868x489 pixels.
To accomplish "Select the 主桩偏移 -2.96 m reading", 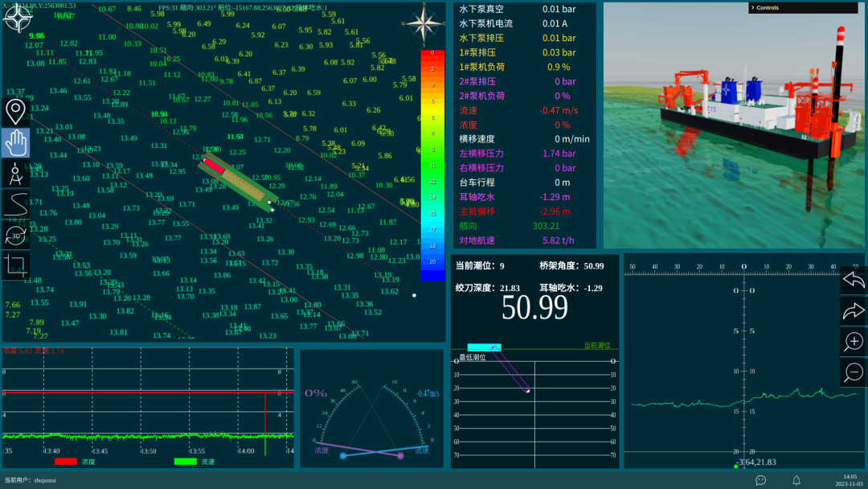I will (524, 211).
